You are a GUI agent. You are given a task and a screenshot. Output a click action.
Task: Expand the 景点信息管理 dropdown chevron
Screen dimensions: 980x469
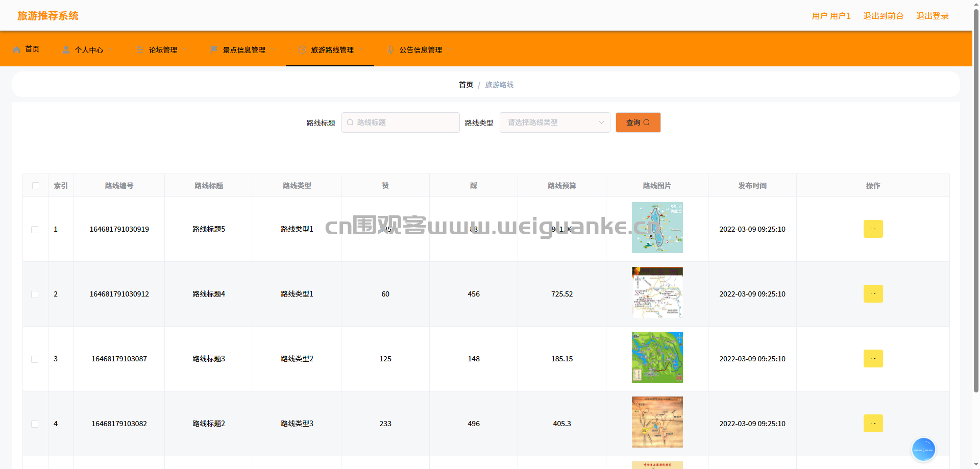click(x=273, y=50)
